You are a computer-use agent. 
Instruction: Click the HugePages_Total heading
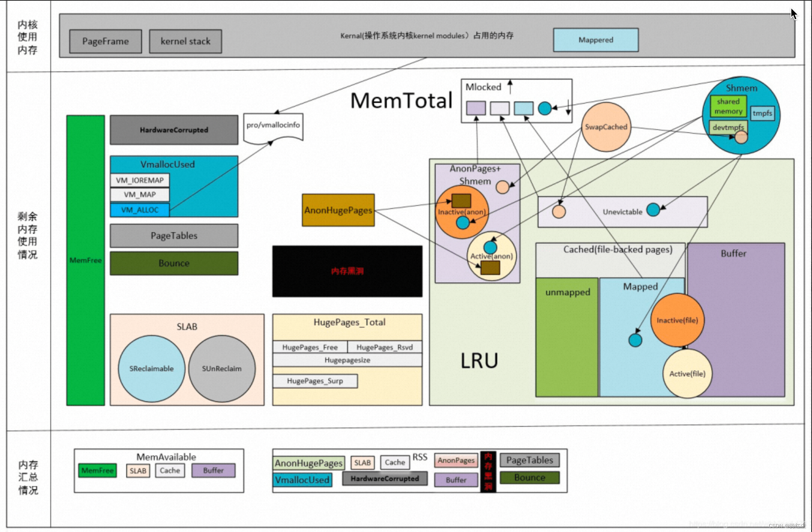click(350, 322)
